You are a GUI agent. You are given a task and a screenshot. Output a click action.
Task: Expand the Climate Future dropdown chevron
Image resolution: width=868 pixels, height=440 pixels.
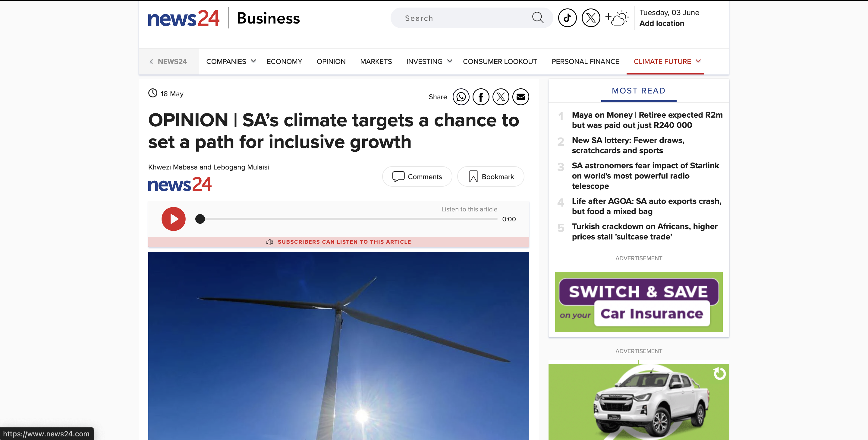698,61
